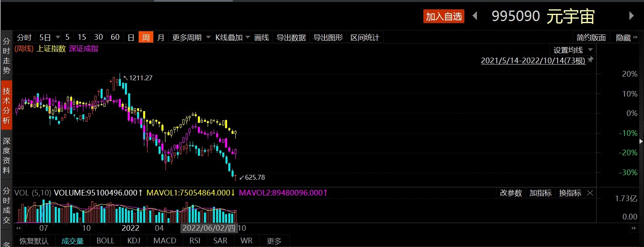Switch to 日 daily K-line period
The height and width of the screenshot is (247, 644).
131,38
